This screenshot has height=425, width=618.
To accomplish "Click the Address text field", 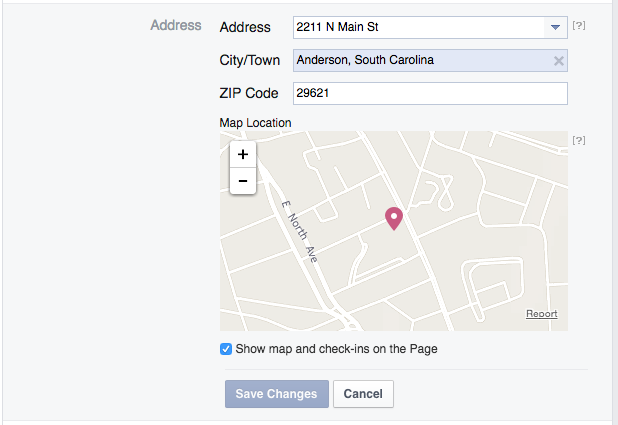I will 419,27.
